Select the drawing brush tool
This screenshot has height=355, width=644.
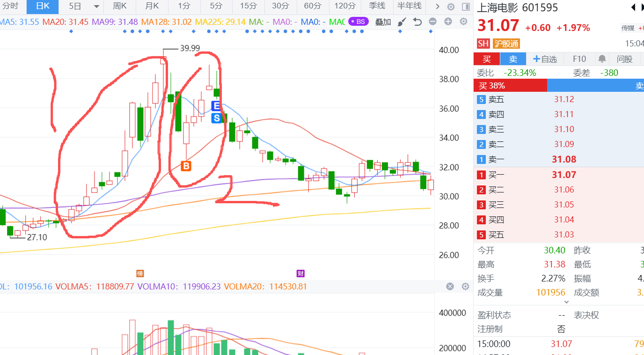pyautogui.click(x=402, y=22)
